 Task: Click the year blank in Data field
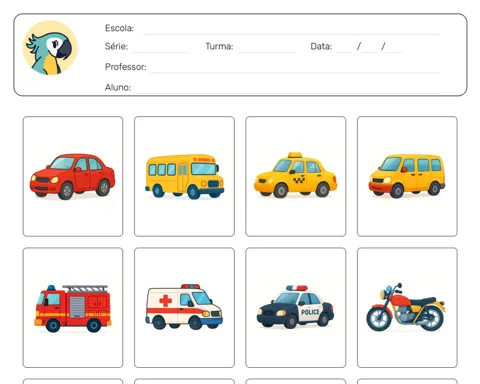coord(394,52)
